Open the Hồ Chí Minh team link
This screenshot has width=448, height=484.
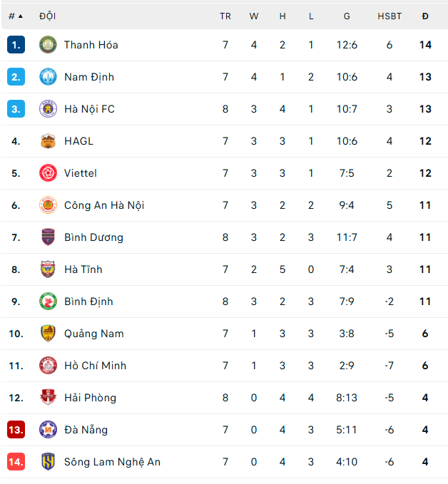coord(95,366)
